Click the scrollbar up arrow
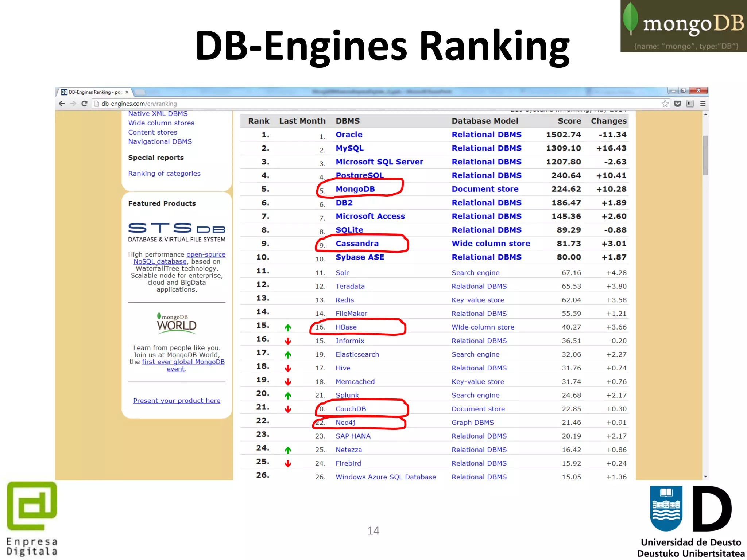Viewport: 747px width, 560px height. [x=705, y=114]
